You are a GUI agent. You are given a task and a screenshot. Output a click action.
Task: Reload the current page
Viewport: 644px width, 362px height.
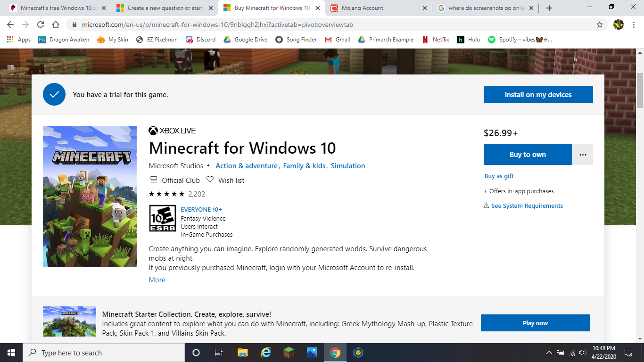(x=41, y=25)
